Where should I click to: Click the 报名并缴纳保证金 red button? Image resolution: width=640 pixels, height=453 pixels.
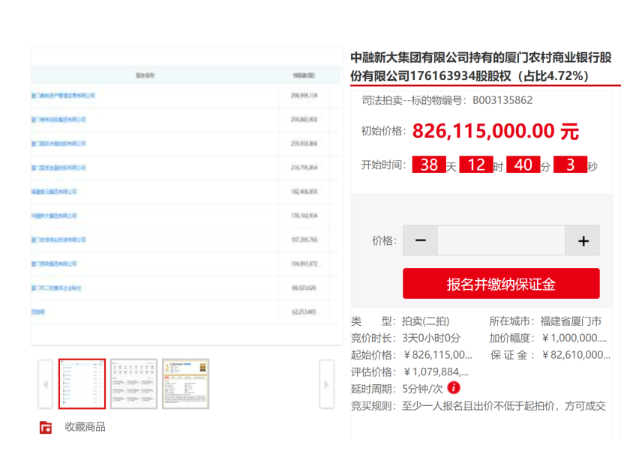(x=501, y=284)
